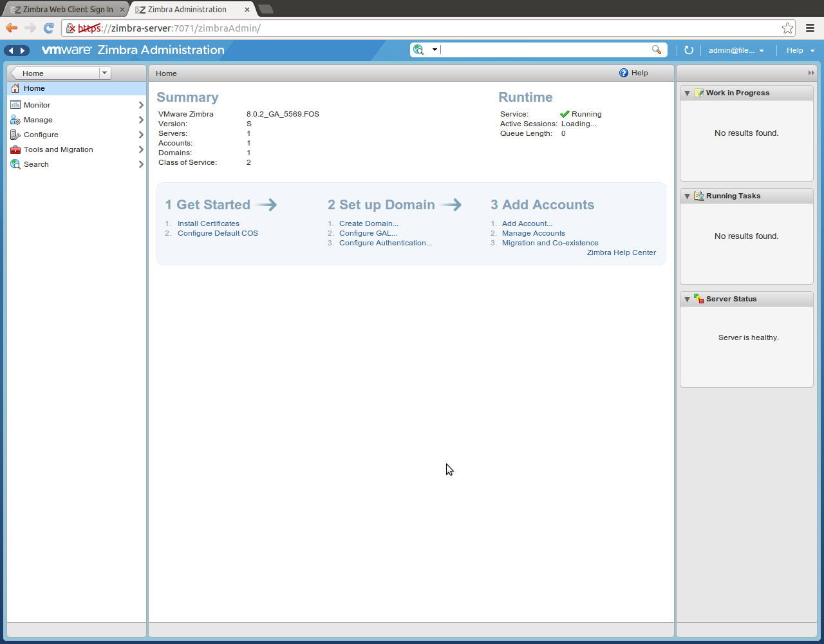Click the search type globe icon

[x=419, y=50]
